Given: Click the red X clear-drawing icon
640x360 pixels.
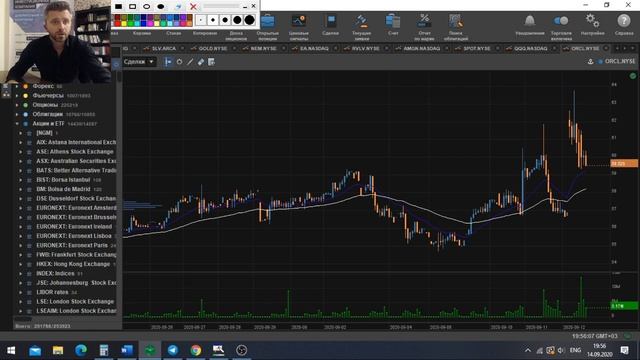Looking at the screenshot, I should click(193, 7).
